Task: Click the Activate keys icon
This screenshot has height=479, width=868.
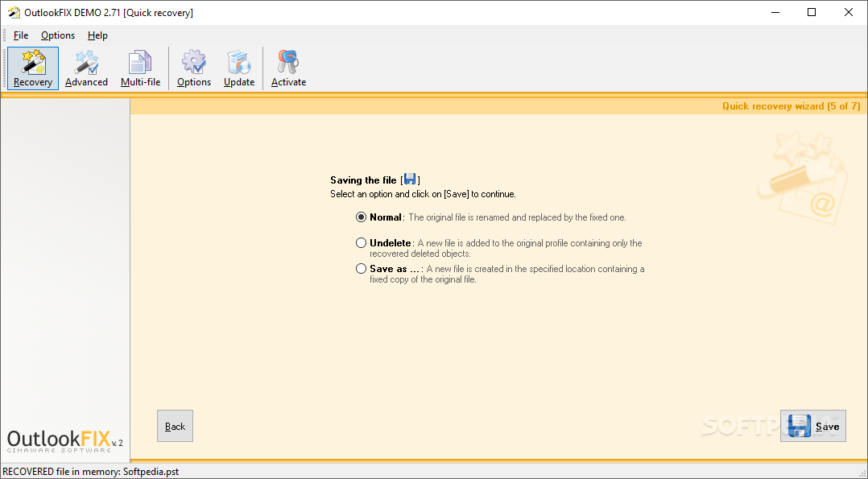Action: coord(288,68)
